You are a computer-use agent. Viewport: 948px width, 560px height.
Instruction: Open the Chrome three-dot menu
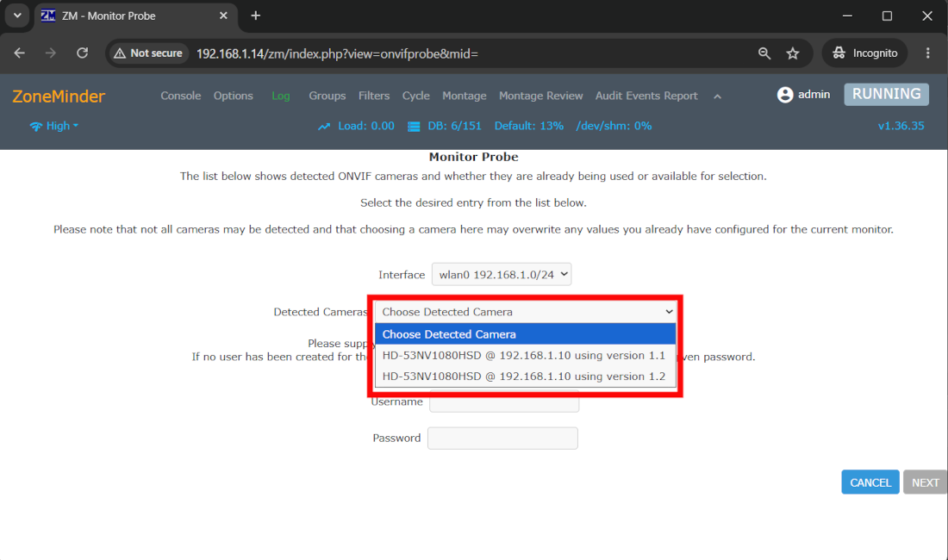pos(927,53)
